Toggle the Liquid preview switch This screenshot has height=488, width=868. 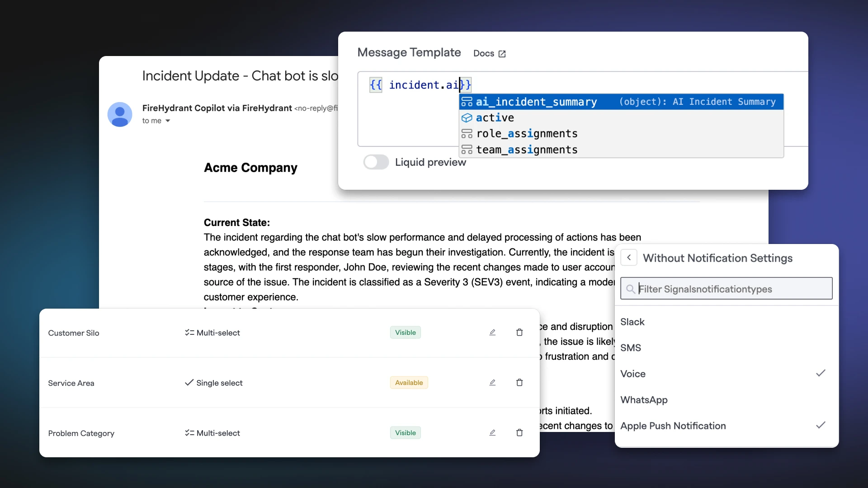tap(376, 162)
